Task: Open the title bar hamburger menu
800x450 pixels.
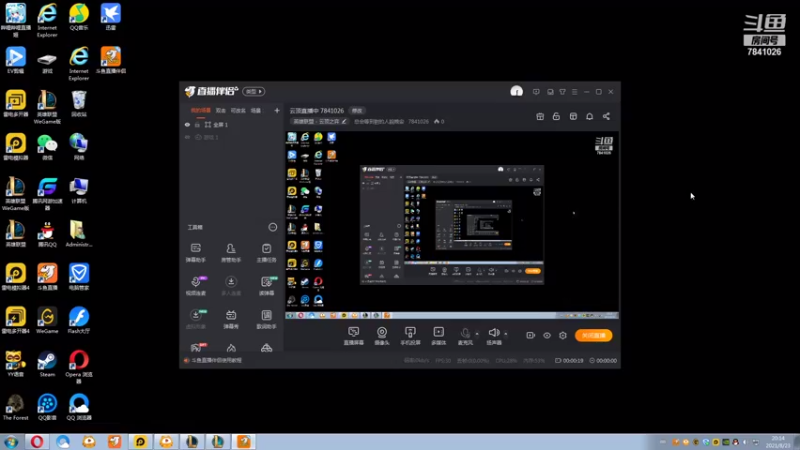Action: tap(574, 92)
